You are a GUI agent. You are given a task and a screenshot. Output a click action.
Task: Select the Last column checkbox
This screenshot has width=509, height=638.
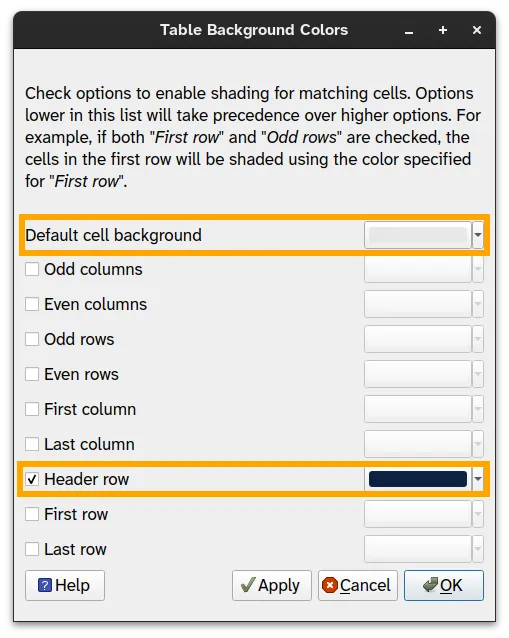(x=32, y=444)
